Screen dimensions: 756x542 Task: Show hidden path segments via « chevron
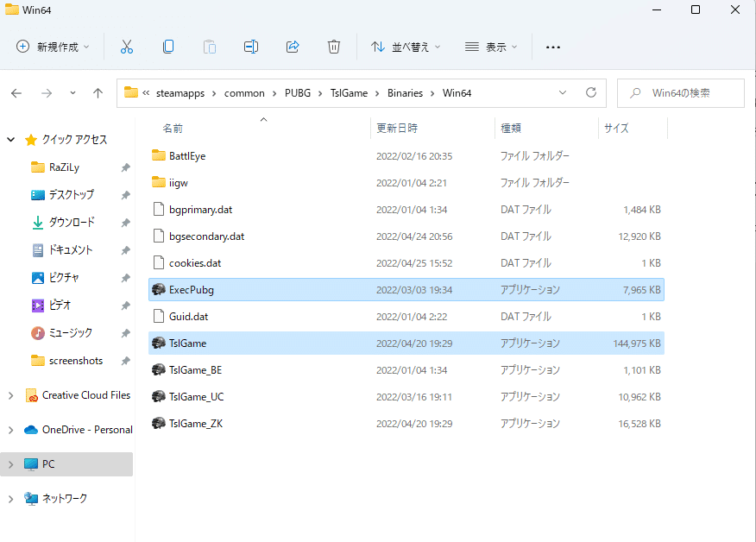[x=146, y=92]
